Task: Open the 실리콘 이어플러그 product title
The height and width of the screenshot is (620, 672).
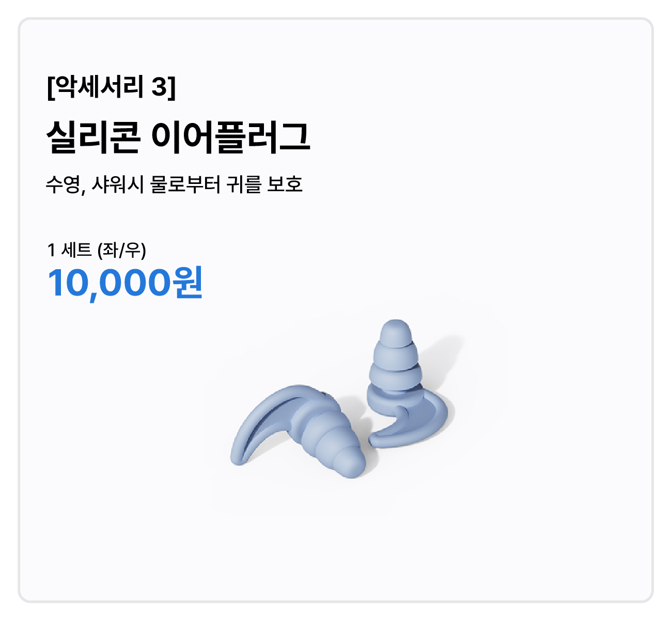Action: [x=178, y=137]
